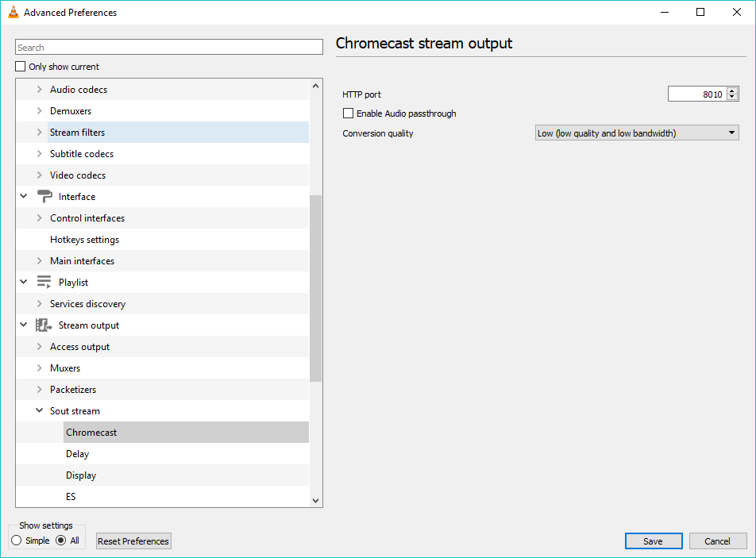Collapse the Sout stream node
This screenshot has width=756, height=558.
point(39,411)
